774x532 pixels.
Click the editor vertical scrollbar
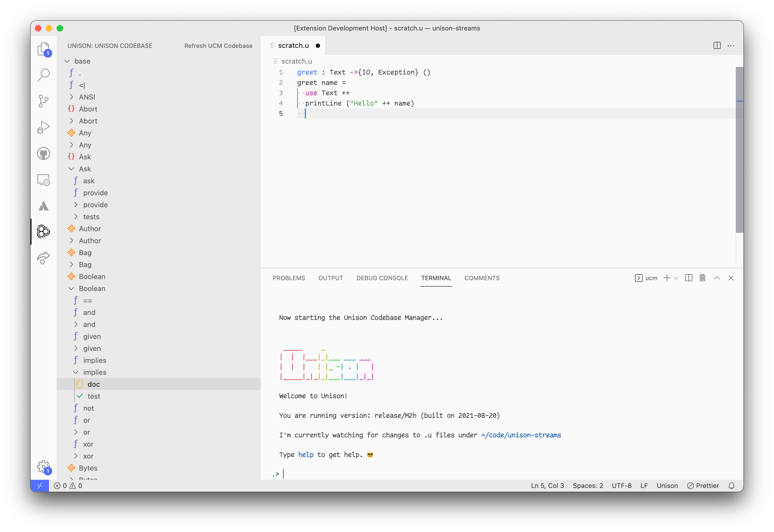pyautogui.click(x=739, y=150)
